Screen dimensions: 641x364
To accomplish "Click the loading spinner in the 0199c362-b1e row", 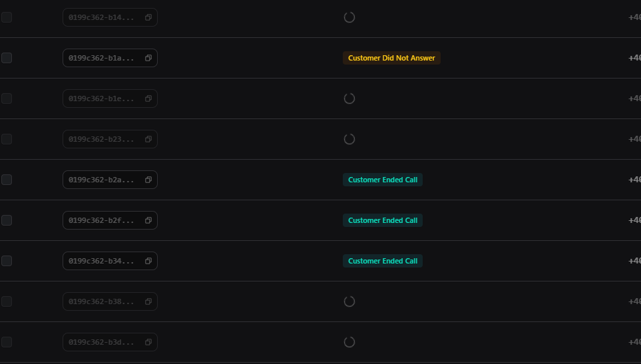I will point(349,98).
